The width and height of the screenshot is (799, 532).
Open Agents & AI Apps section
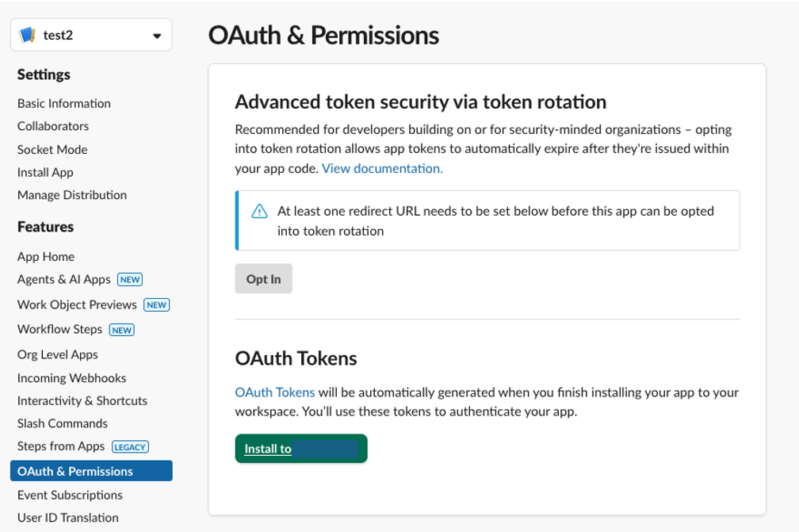click(x=64, y=279)
